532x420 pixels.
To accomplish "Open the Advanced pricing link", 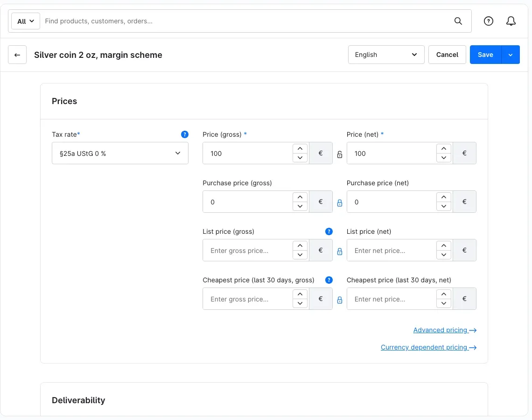I will click(445, 330).
